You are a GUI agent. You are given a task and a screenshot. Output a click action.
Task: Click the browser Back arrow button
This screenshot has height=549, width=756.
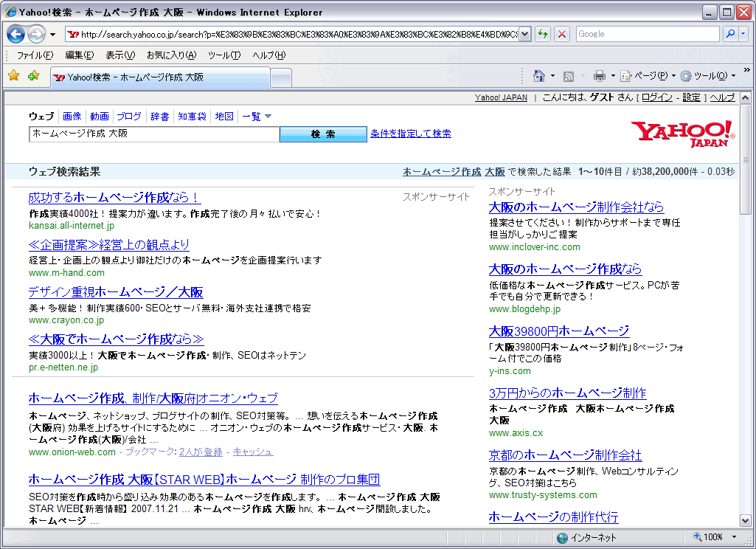coord(16,34)
